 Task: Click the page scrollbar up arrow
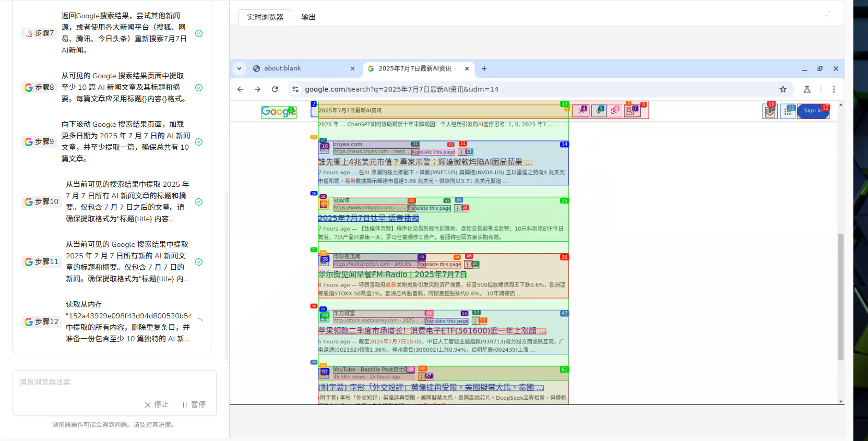point(840,104)
